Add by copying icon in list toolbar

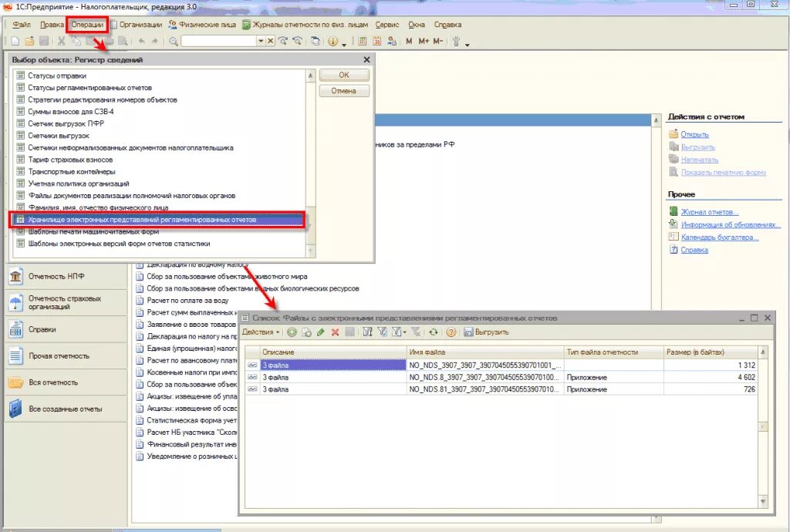click(x=306, y=332)
